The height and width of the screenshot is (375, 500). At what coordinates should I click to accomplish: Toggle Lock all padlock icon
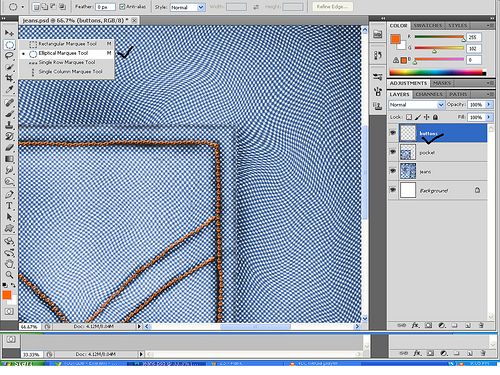(435, 117)
